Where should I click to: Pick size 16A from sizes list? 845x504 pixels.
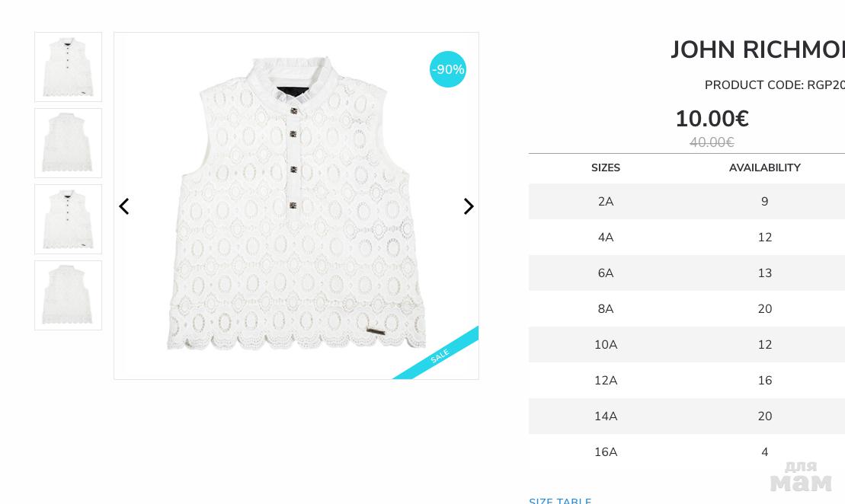[606, 452]
